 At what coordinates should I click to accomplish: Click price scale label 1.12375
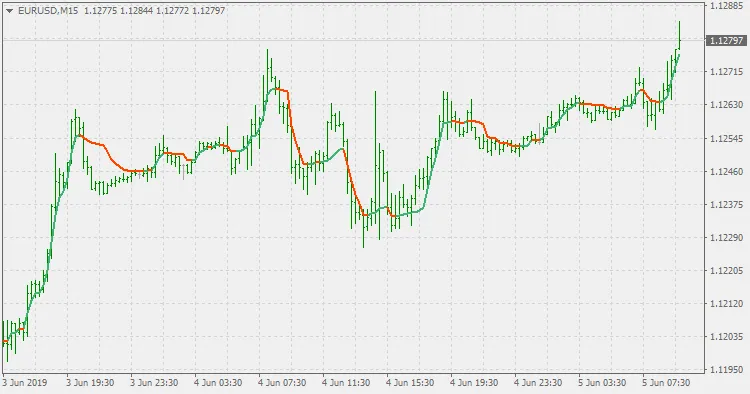726,205
